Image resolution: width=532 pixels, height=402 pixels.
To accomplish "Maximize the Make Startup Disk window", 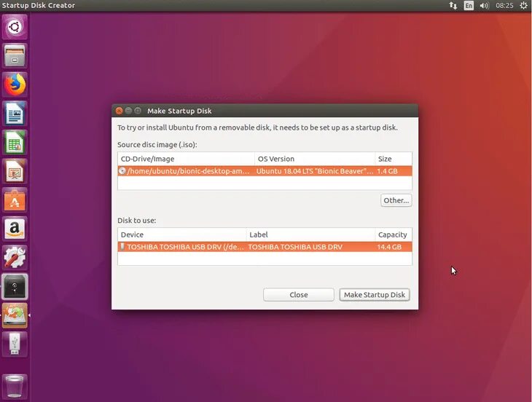I will pyautogui.click(x=138, y=111).
